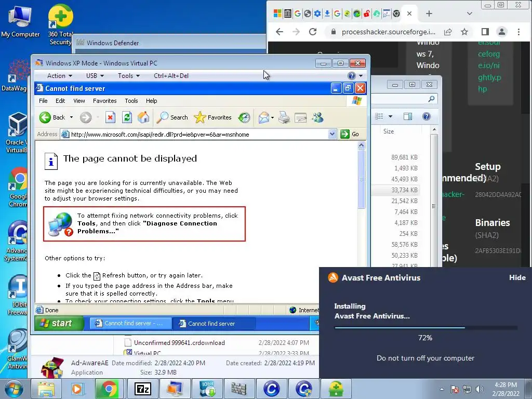
Task: Click the Chrome taskbar icon
Action: pos(109,389)
